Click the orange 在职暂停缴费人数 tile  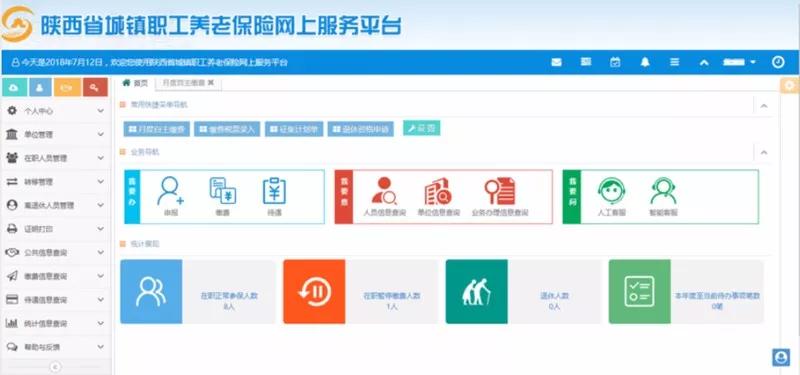[360, 292]
